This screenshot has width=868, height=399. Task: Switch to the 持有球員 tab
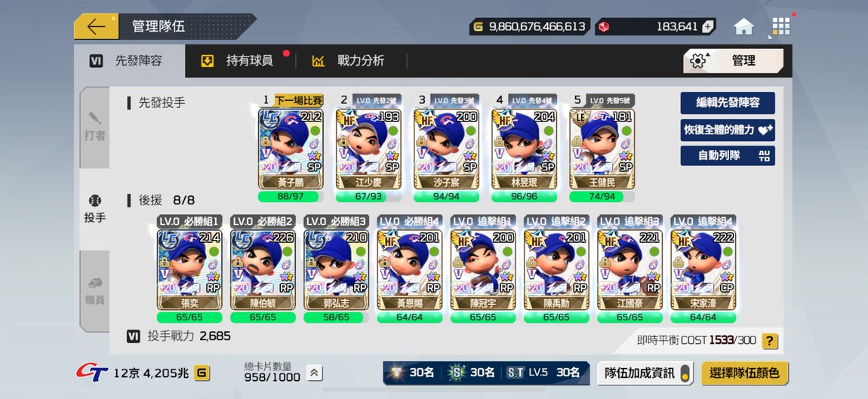pyautogui.click(x=240, y=61)
